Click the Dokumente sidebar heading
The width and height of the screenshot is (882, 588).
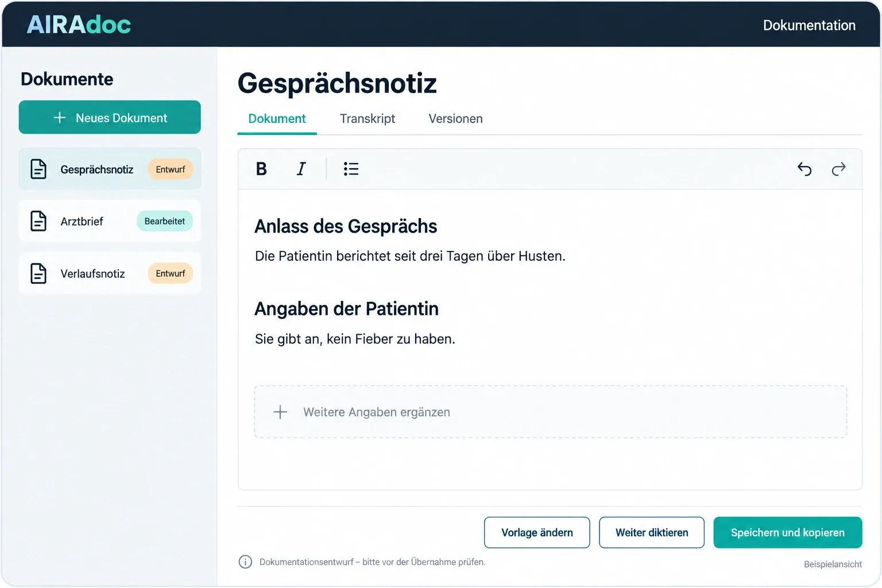pyautogui.click(x=67, y=79)
